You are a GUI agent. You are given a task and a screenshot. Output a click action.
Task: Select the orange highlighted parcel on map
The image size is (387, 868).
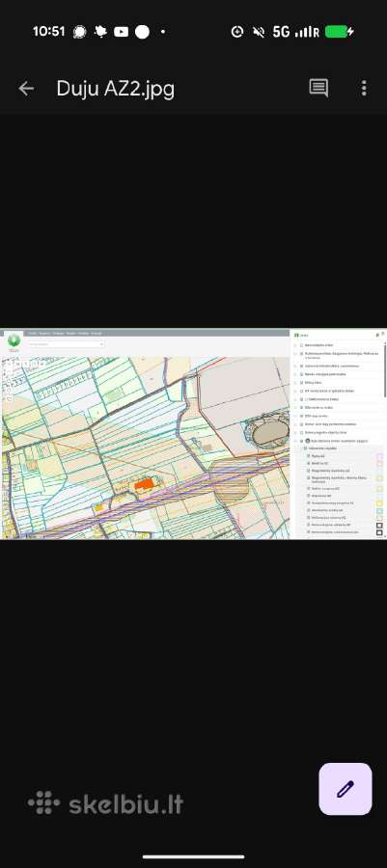tap(144, 484)
